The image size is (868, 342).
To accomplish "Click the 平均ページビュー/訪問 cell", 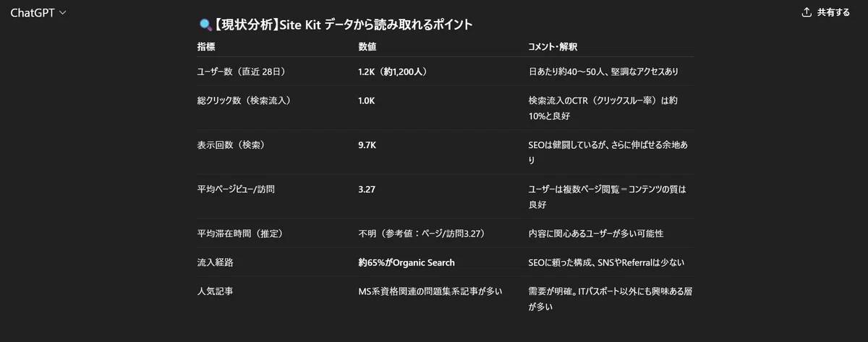I will 236,189.
